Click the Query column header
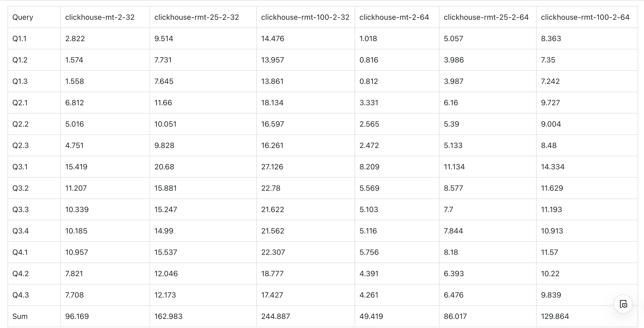Screen dimensions: 644x328 23,17
